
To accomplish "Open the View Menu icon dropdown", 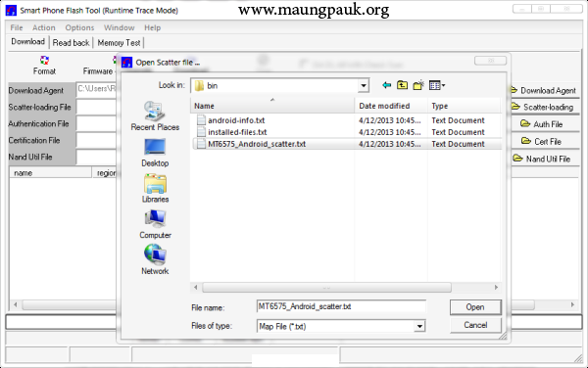I will click(x=437, y=85).
